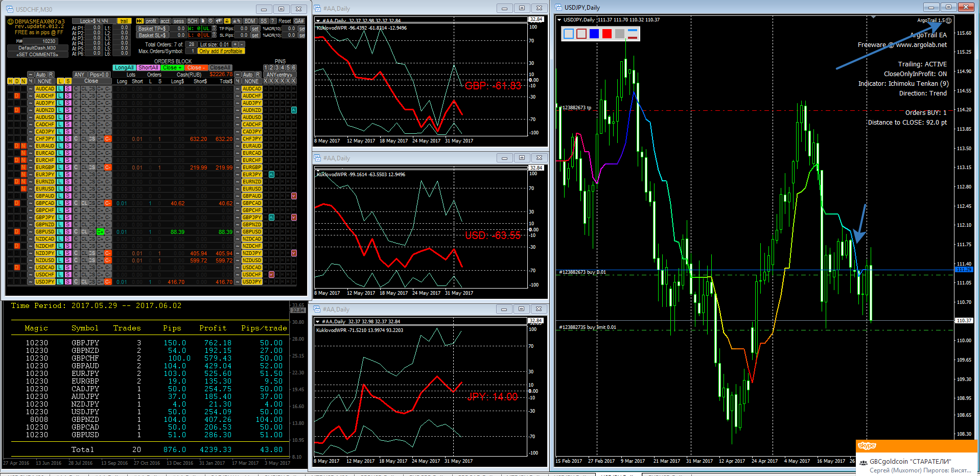Viewport: 980px width, 476px height.
Task: Toggle the H column header filter
Action: [10, 81]
